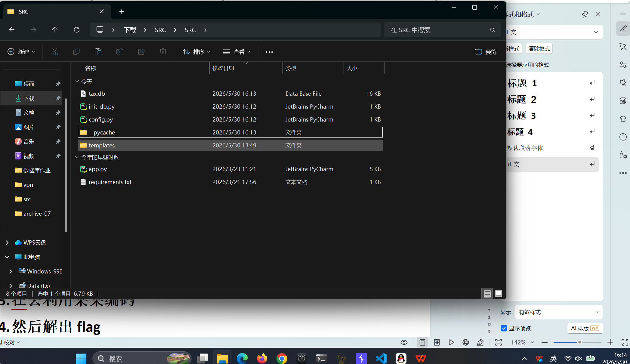Pin the WPS styles panel
The image size is (630, 364).
(x=585, y=14)
